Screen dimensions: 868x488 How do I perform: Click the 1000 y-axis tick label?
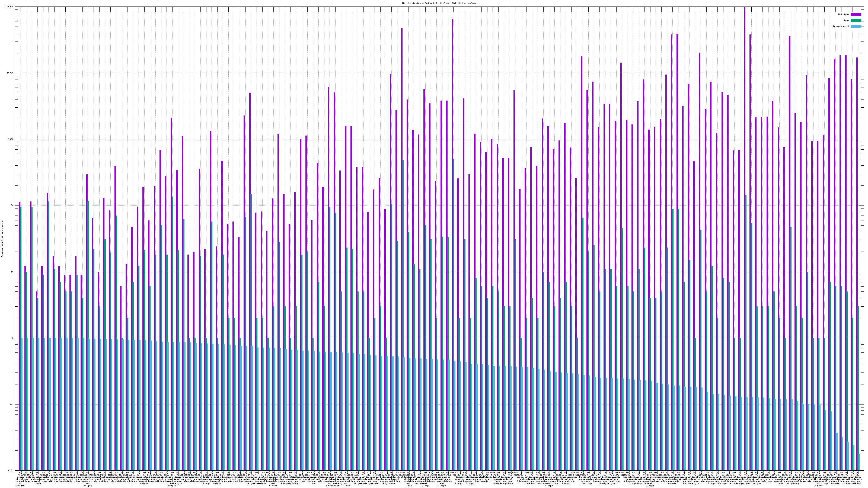tap(11, 139)
